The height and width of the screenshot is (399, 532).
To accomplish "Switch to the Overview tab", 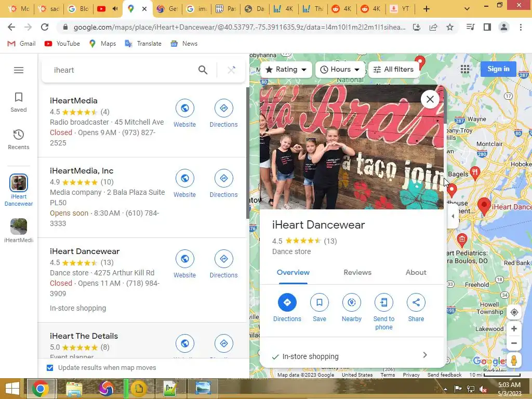I will pyautogui.click(x=293, y=272).
